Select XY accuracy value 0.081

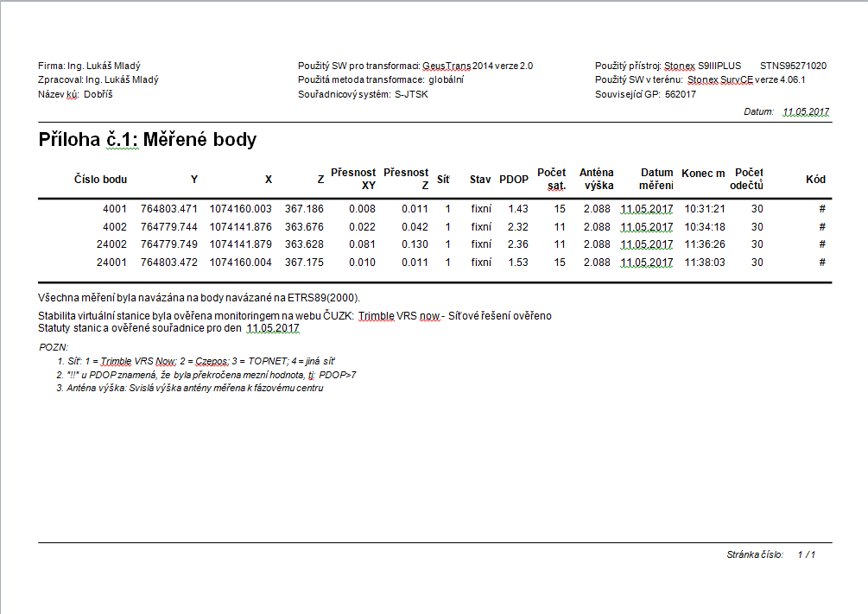362,244
